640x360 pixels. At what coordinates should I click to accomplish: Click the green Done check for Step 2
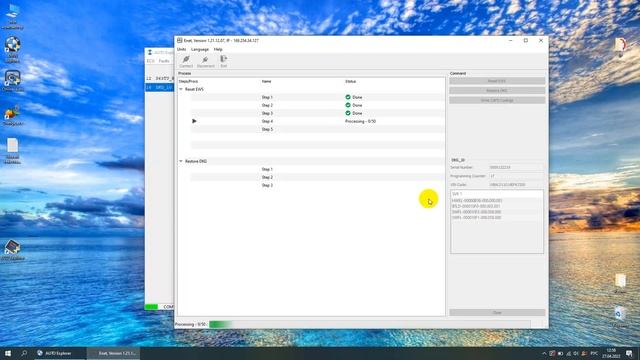[x=348, y=105]
